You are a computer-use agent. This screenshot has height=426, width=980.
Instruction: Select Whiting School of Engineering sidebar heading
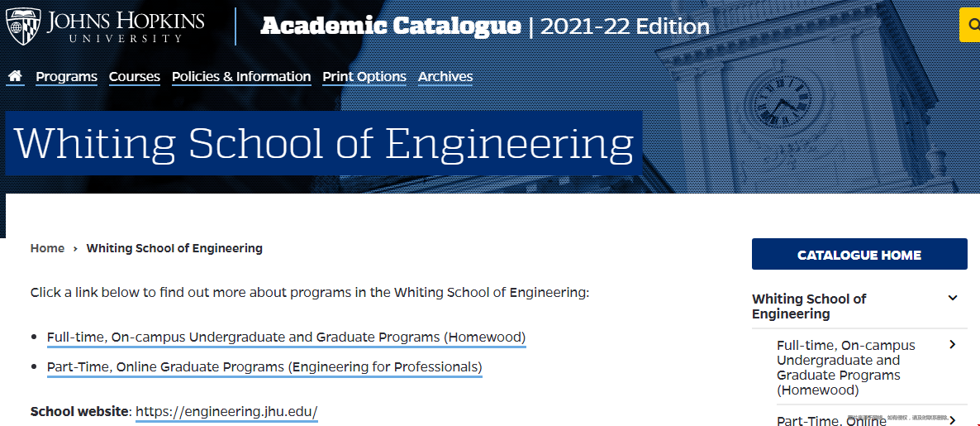pos(809,307)
